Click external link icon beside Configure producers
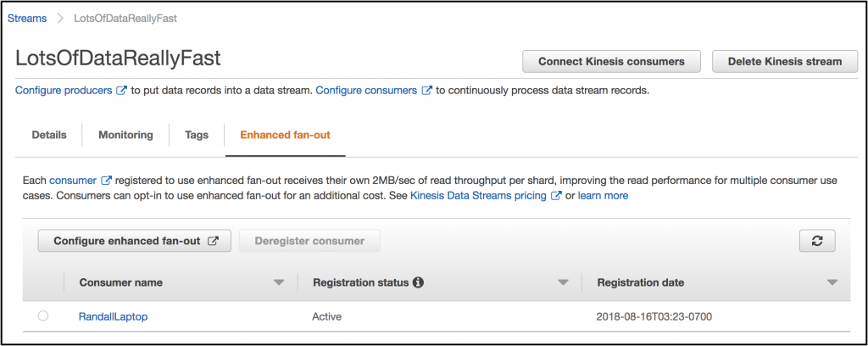The height and width of the screenshot is (346, 868). pyautogui.click(x=122, y=90)
